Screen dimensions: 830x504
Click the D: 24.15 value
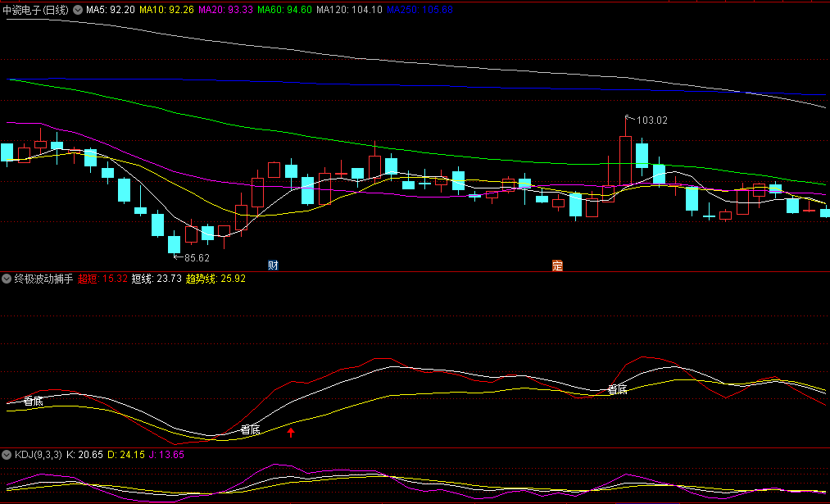(126, 455)
